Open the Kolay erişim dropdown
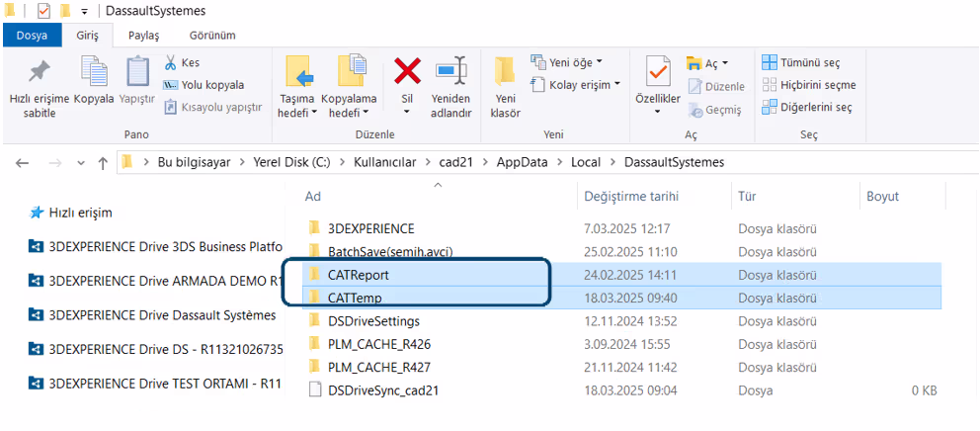980x431 pixels. click(575, 84)
